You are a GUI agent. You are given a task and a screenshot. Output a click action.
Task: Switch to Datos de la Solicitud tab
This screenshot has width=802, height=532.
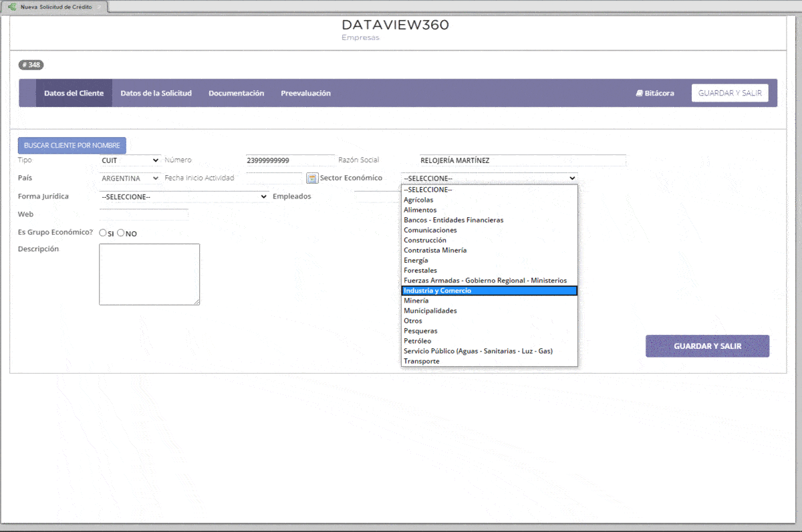[156, 94]
